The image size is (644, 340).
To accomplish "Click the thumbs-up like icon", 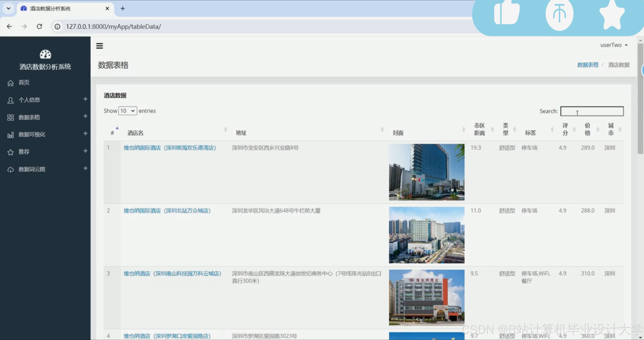I will (507, 12).
